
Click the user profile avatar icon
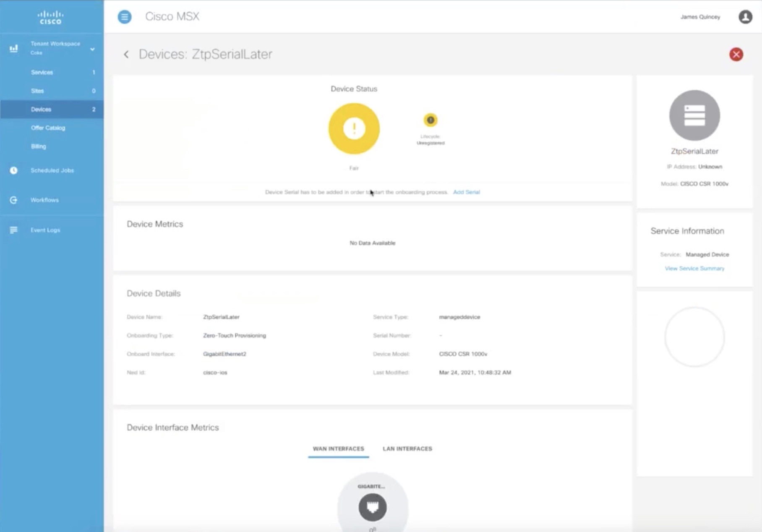tap(746, 17)
